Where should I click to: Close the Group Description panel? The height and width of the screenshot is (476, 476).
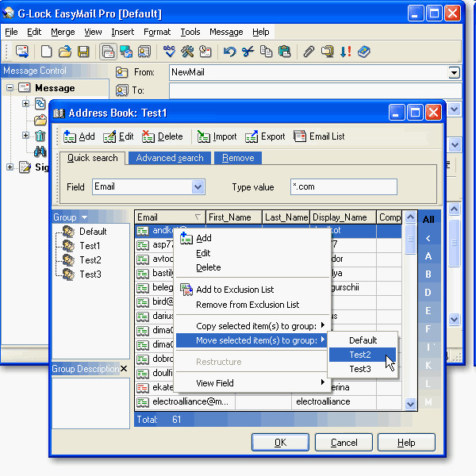pyautogui.click(x=124, y=369)
